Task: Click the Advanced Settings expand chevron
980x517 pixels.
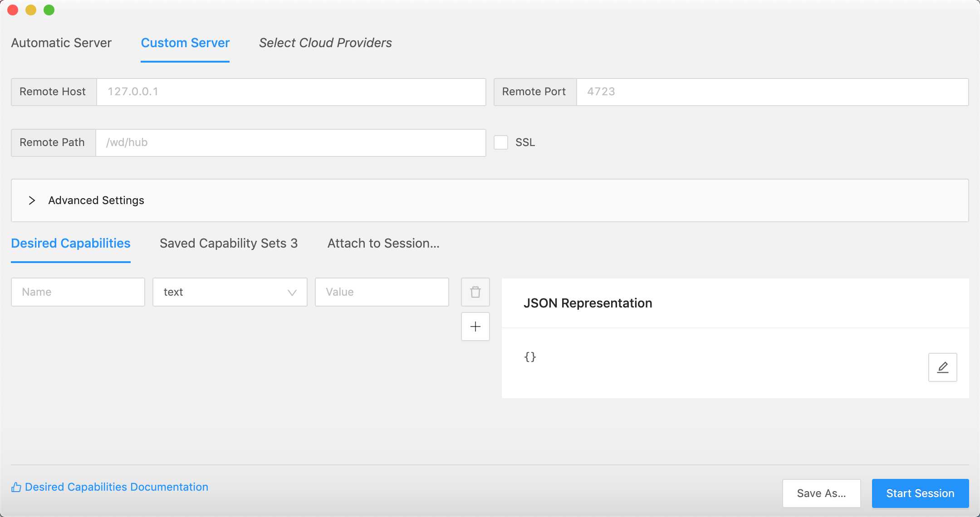Action: click(31, 200)
